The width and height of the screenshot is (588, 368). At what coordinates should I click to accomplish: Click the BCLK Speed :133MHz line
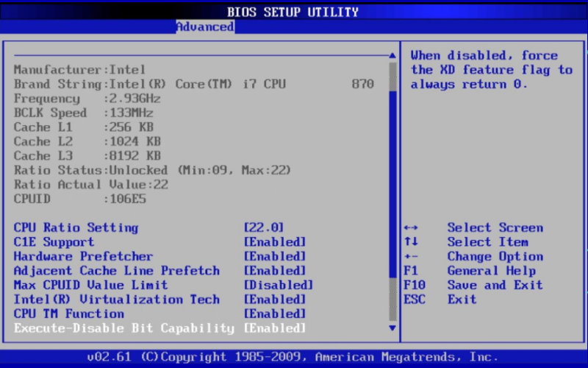tap(83, 113)
